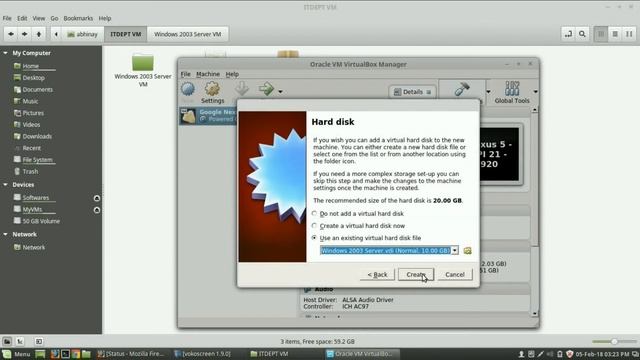Eject the Softwares device
The image size is (640, 360).
pos(97,198)
